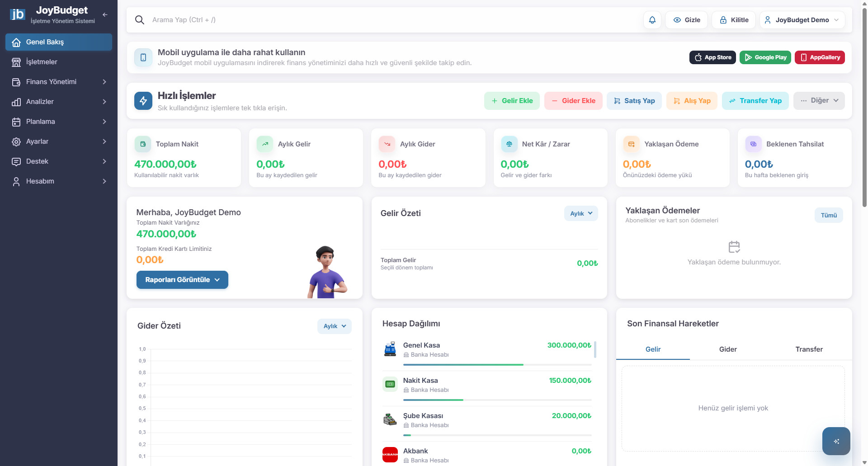Click the lightning Hızlı İşlemler icon
868x466 pixels.
click(x=143, y=100)
